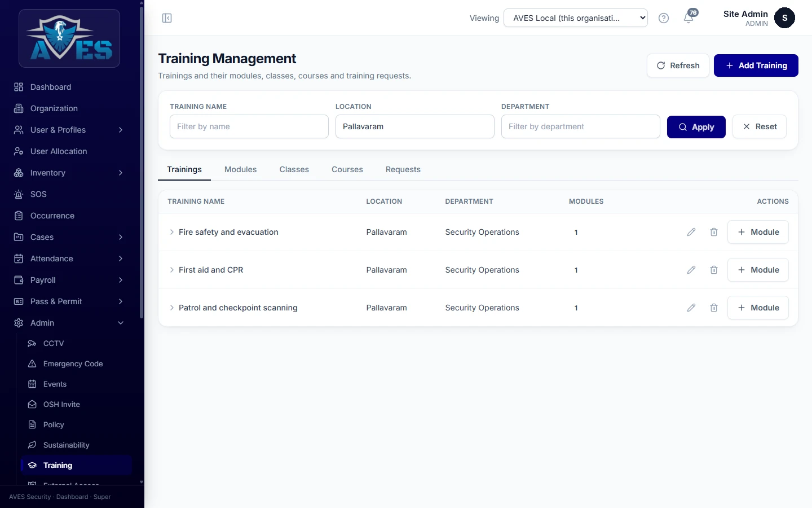The height and width of the screenshot is (508, 812).
Task: Open Occurrence page
Action: (69, 216)
